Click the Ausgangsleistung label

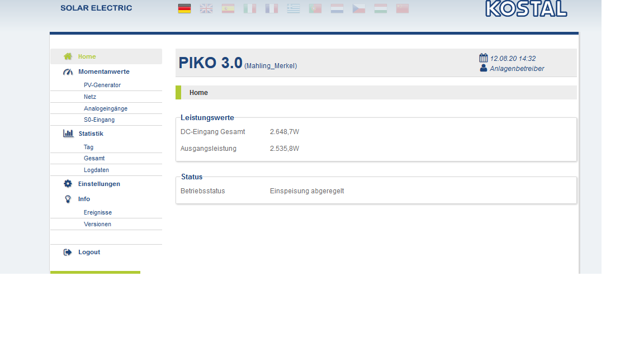point(208,149)
